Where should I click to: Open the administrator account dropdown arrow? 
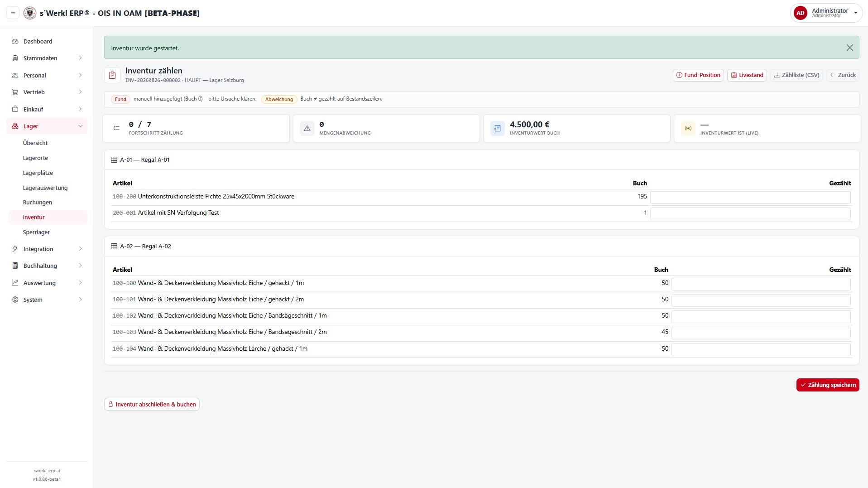(x=855, y=13)
